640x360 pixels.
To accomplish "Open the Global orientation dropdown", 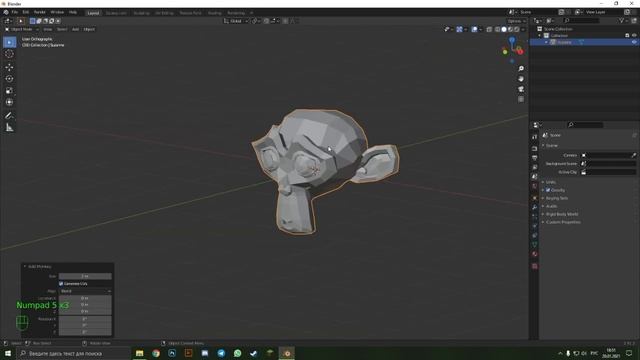I will [236, 21].
